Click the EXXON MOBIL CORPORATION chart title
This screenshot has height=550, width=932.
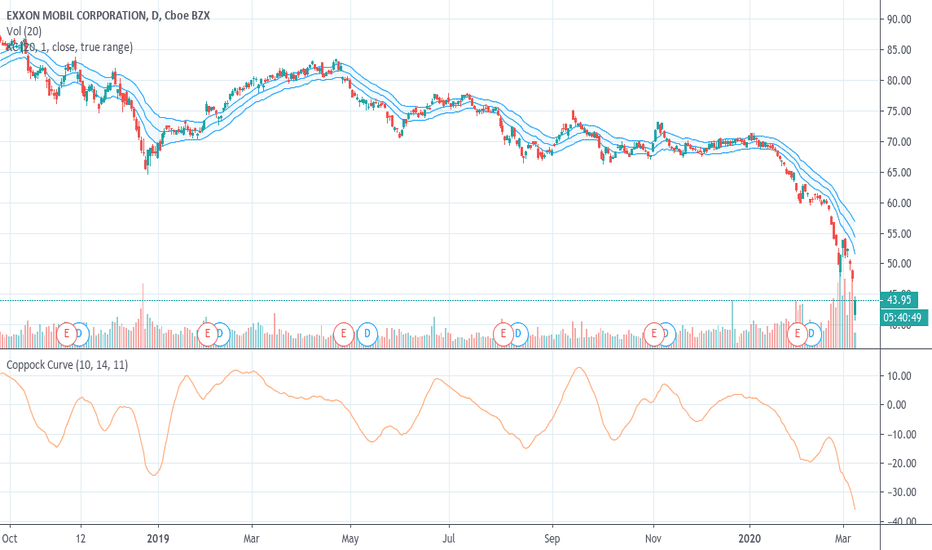(x=108, y=15)
